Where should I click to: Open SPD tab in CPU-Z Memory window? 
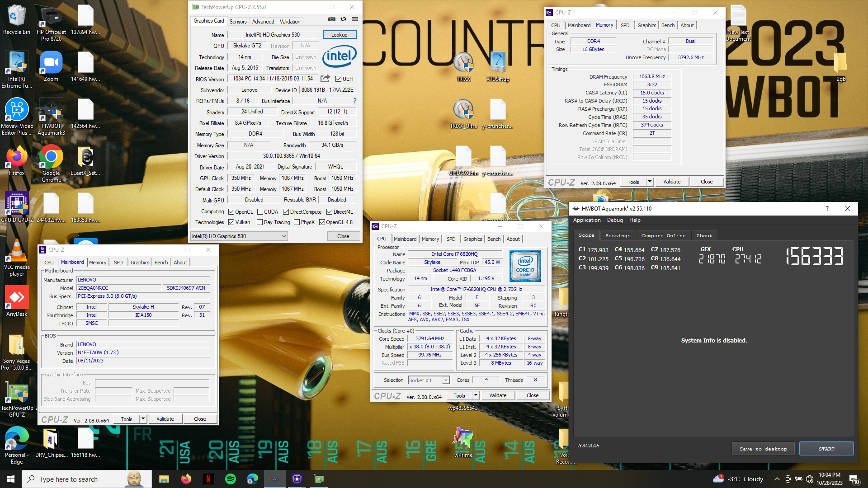[625, 25]
